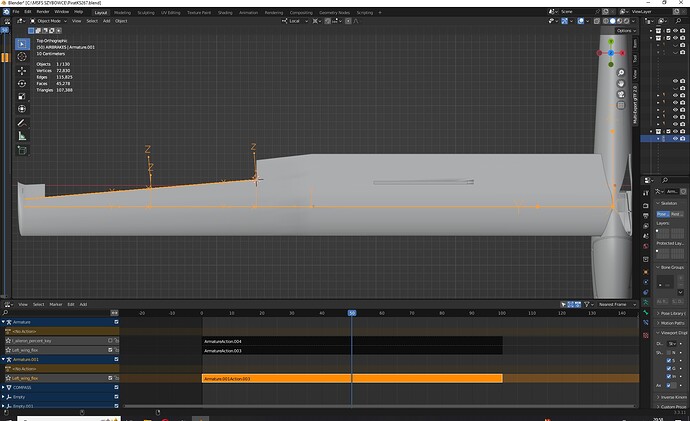Toggle Empty track checkbox in NLA
690x421 pixels.
[x=116, y=397]
